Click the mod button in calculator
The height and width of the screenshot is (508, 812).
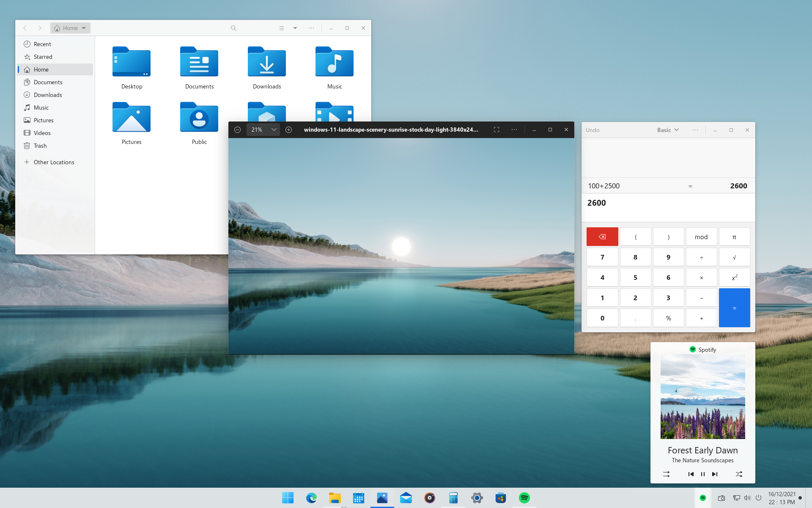(x=701, y=237)
